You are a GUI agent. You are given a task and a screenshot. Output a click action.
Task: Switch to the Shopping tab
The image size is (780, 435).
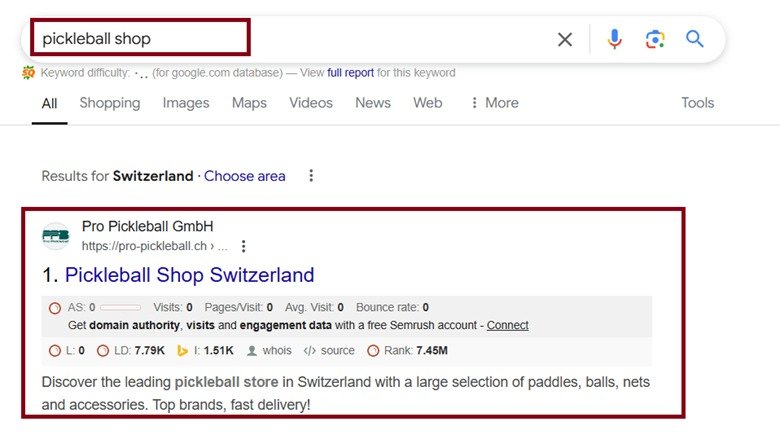tap(110, 103)
